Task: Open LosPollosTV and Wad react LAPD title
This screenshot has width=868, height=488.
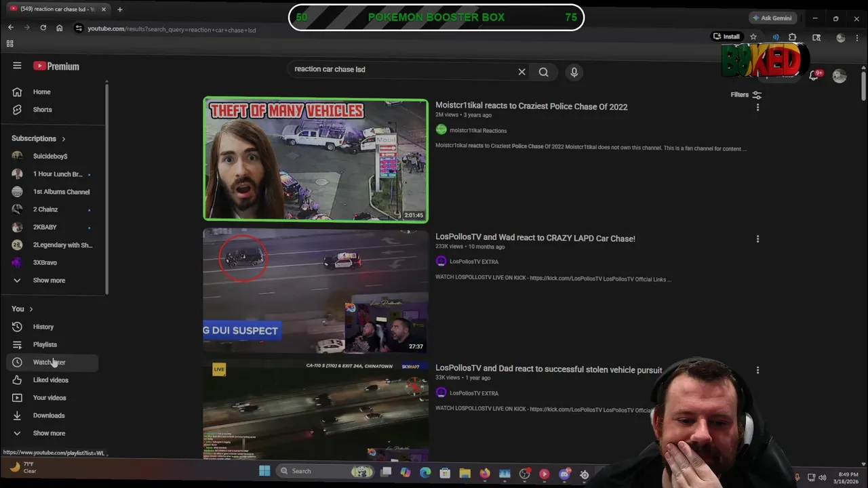Action: 535,239
